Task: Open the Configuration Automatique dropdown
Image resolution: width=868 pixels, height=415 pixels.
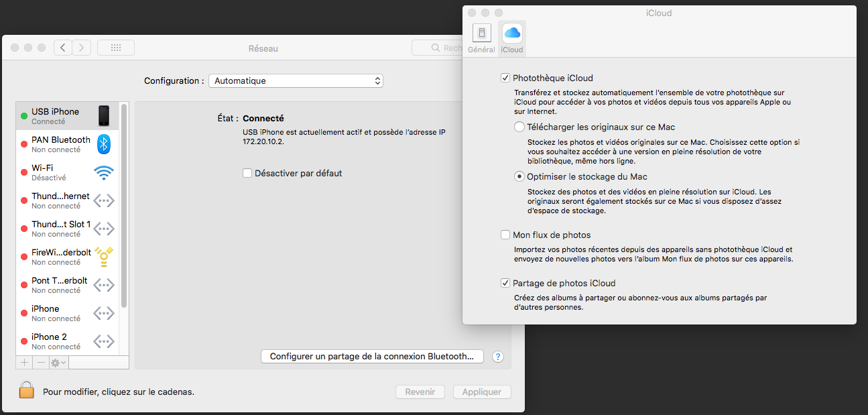Action: [x=296, y=80]
